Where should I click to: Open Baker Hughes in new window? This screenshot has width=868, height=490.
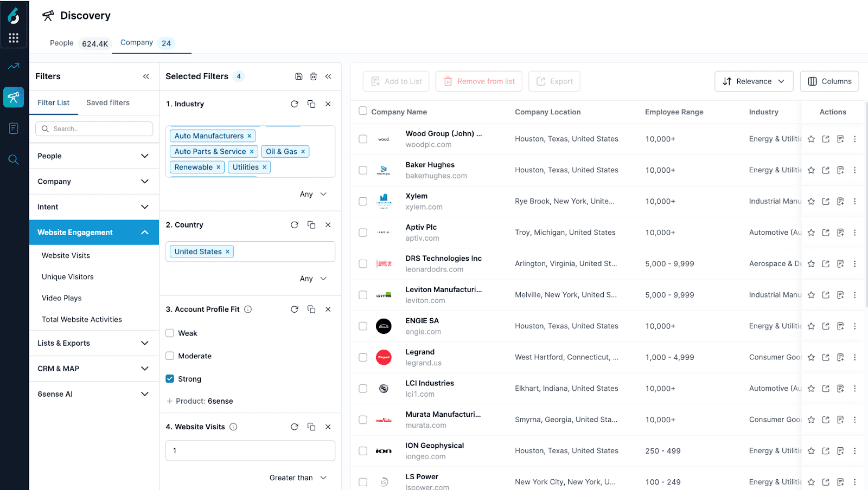(826, 170)
